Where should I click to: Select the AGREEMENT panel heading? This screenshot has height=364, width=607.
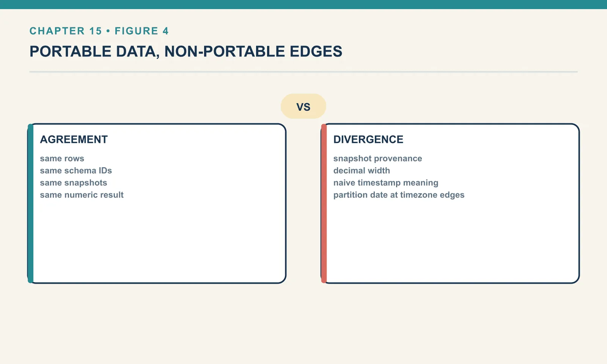point(74,140)
